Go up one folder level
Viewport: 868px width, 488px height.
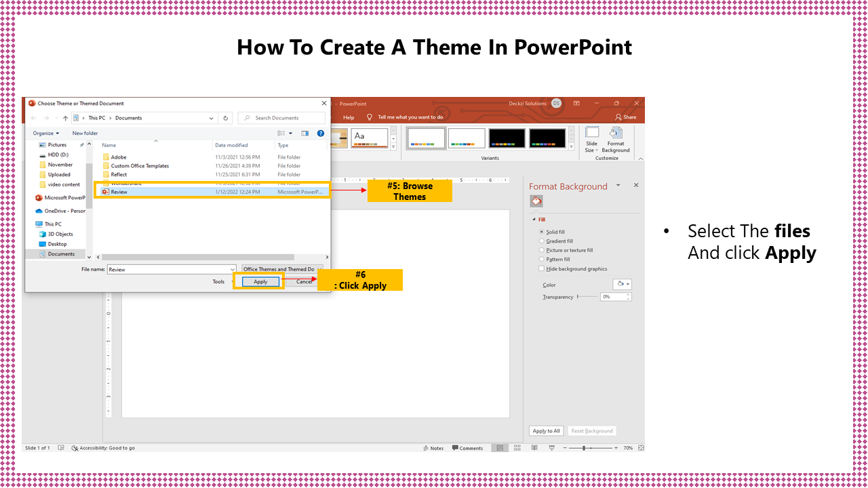coord(65,118)
